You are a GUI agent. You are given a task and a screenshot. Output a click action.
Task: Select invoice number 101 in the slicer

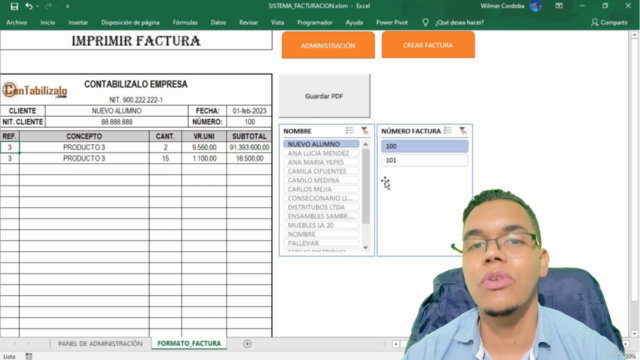click(424, 160)
